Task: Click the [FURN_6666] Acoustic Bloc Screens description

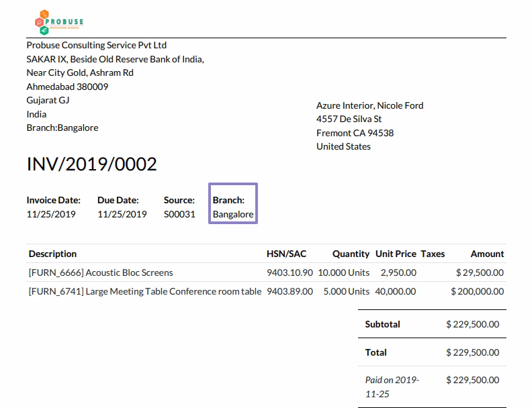Action: [101, 272]
